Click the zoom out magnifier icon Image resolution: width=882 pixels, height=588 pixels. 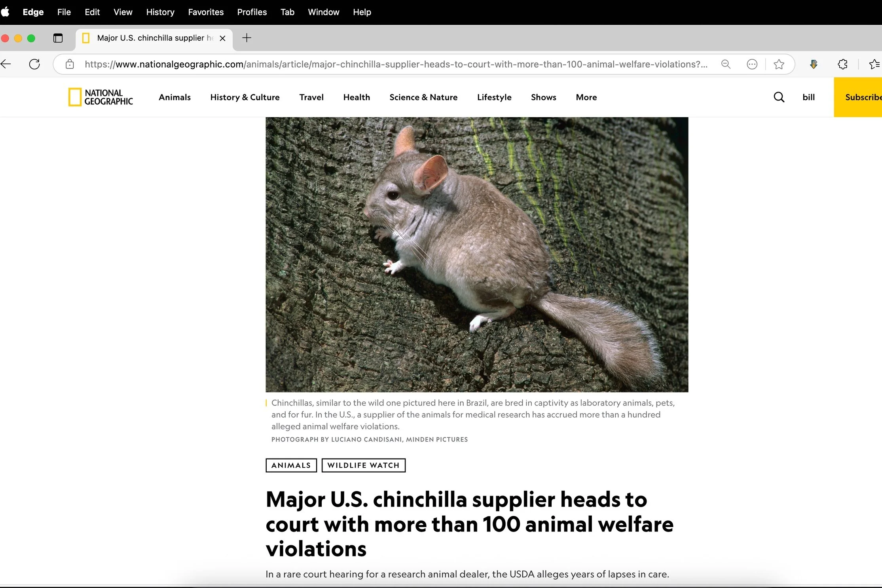[726, 64]
